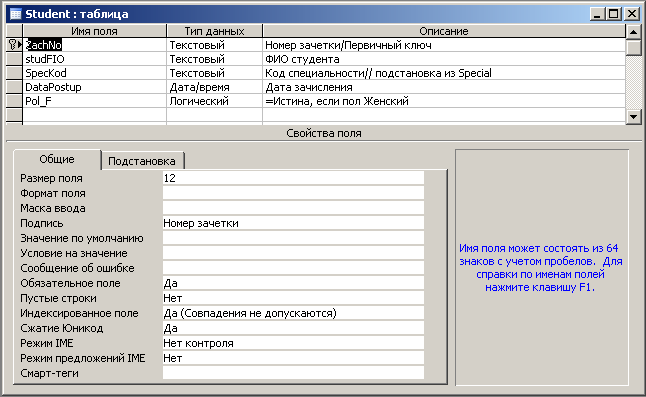Image resolution: width=646 pixels, height=397 pixels.
Task: Close the Student table window
Action: pyautogui.click(x=632, y=14)
